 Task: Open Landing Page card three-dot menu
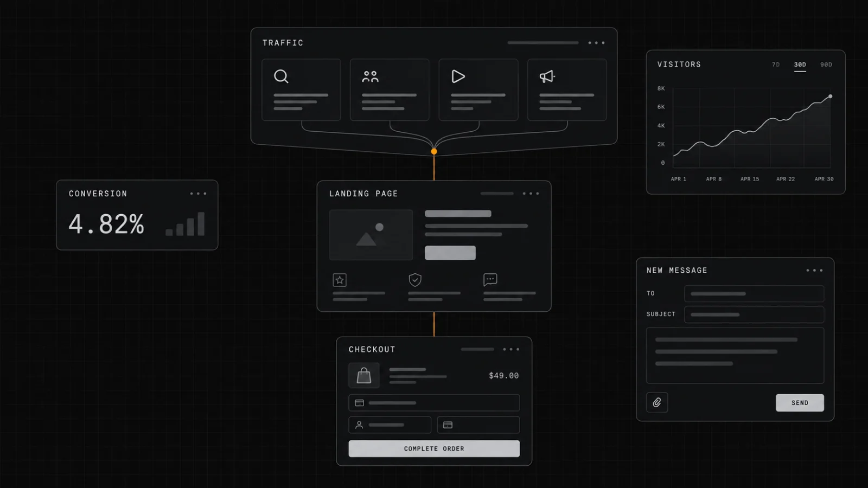pos(531,194)
